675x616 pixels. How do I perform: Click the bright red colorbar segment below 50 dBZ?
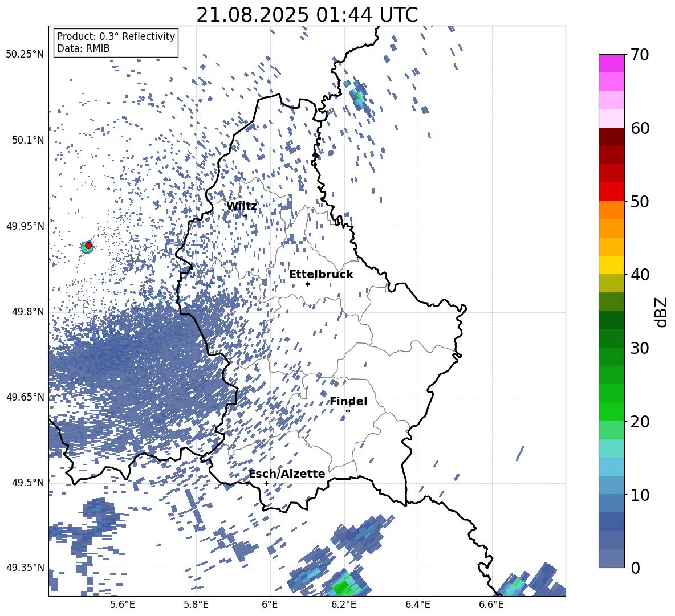611,192
